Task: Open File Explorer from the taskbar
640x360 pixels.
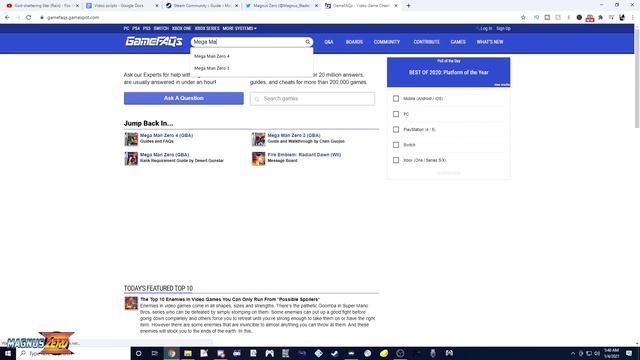Action: [188, 353]
